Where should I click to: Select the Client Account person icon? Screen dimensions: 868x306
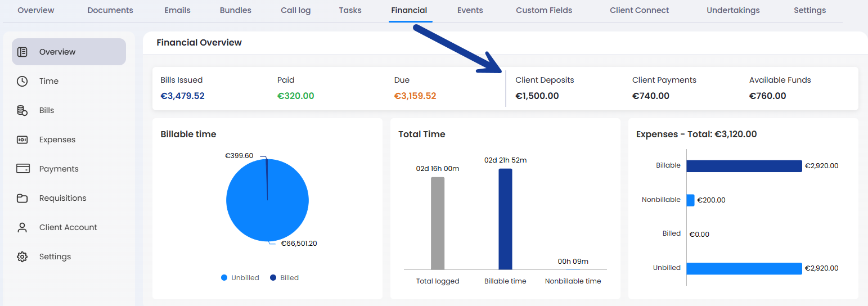(23, 227)
